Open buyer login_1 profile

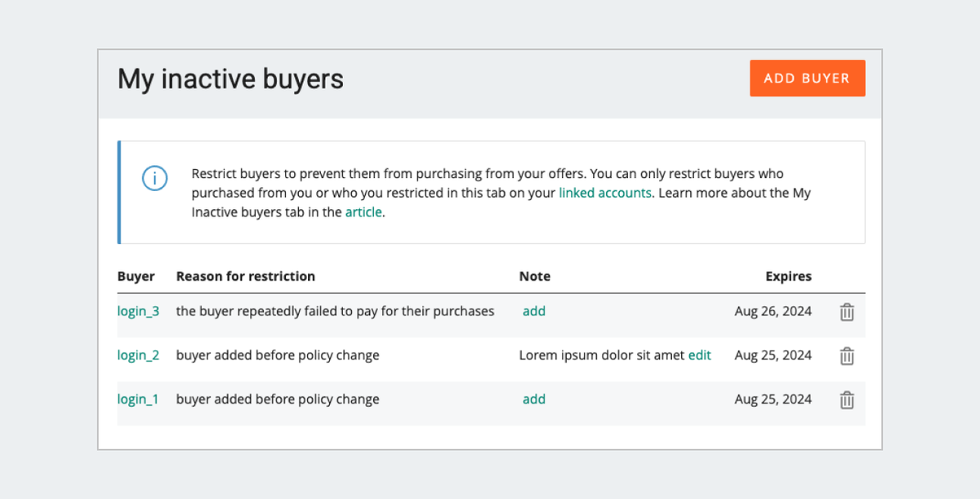(138, 399)
